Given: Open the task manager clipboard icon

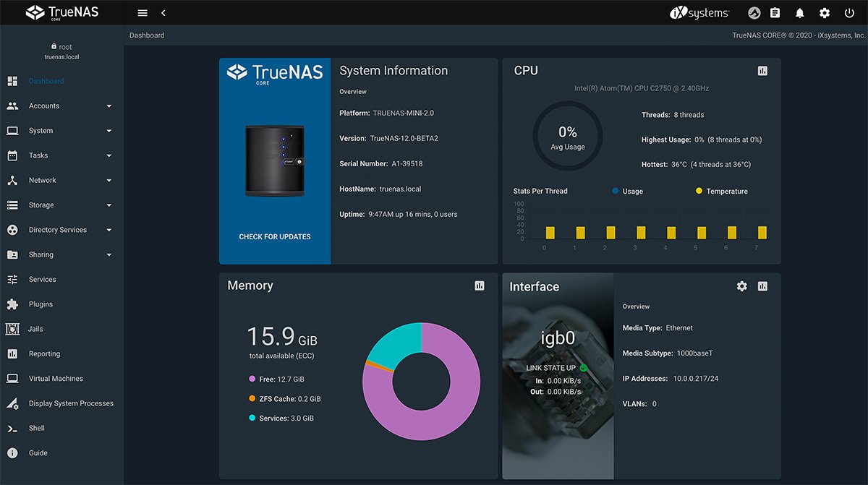Looking at the screenshot, I should 775,12.
